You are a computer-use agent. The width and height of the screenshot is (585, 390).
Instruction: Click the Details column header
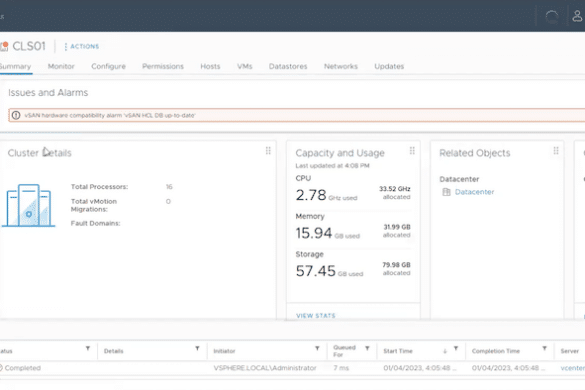coord(113,351)
